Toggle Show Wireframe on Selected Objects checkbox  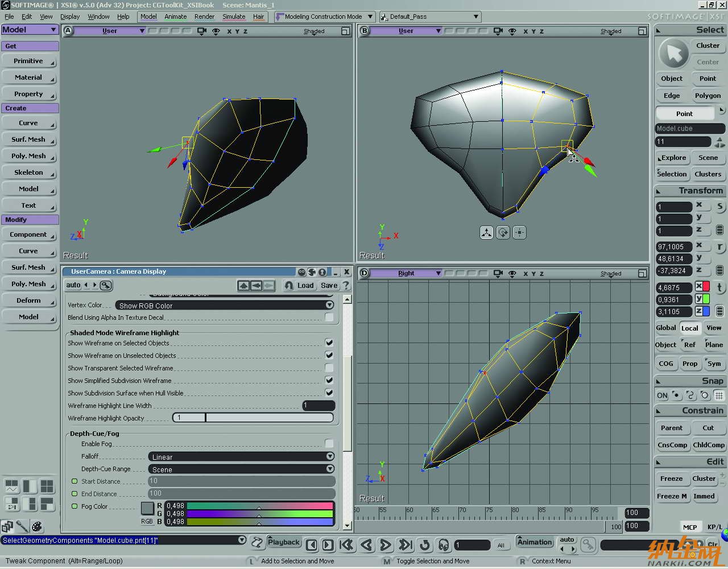pyautogui.click(x=329, y=343)
